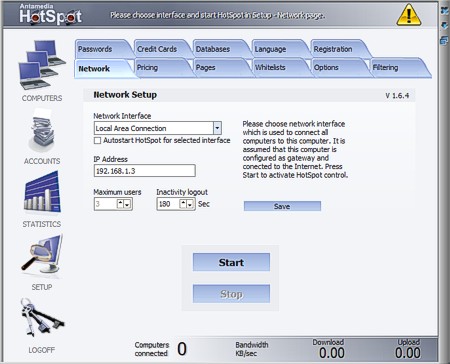Open the Accounts stacked papers icon
The width and height of the screenshot is (450, 364).
(x=41, y=131)
